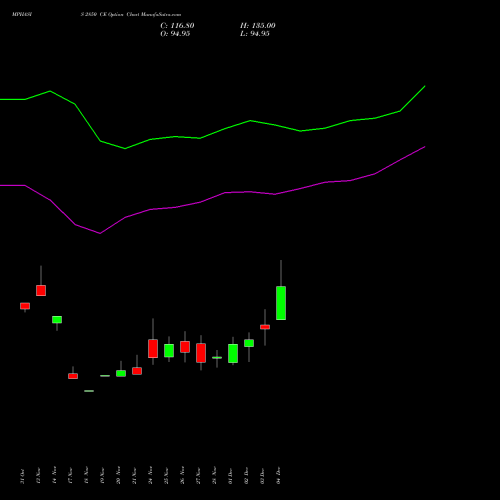500x500 pixels.
Task: Select the green 25 Nov candlestick
Action: point(169,351)
